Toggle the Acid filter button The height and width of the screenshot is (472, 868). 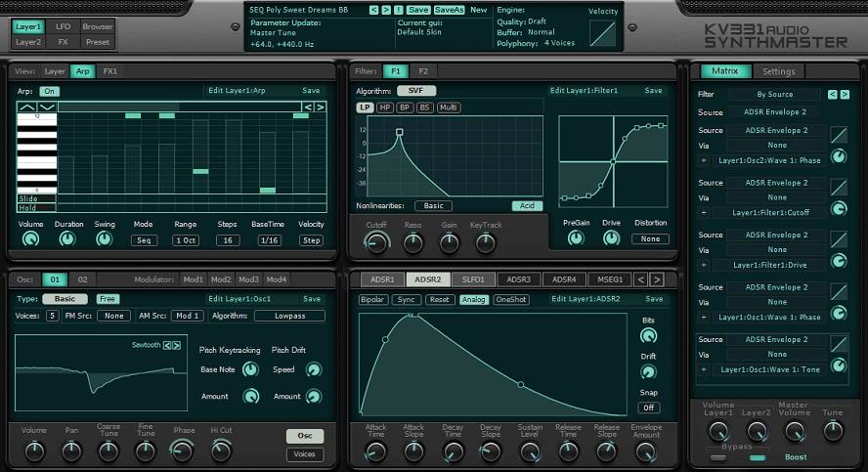point(527,206)
